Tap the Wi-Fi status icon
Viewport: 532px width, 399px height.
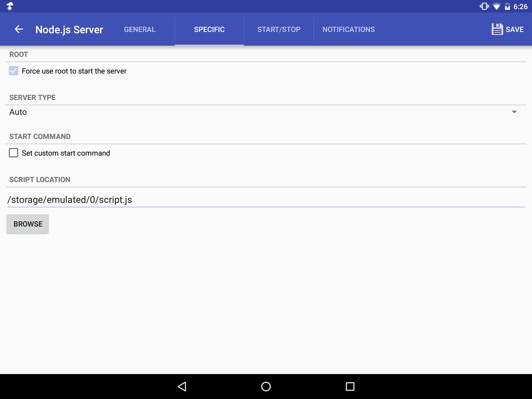(x=497, y=6)
